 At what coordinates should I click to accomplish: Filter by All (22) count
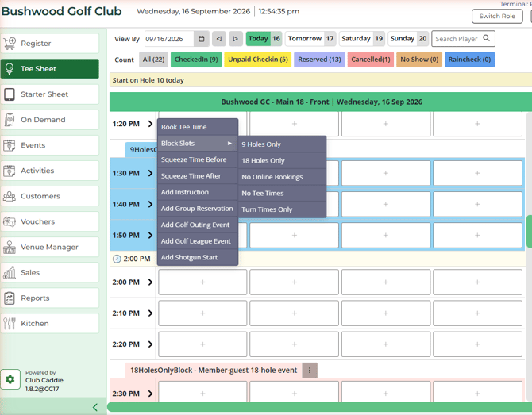[153, 60]
